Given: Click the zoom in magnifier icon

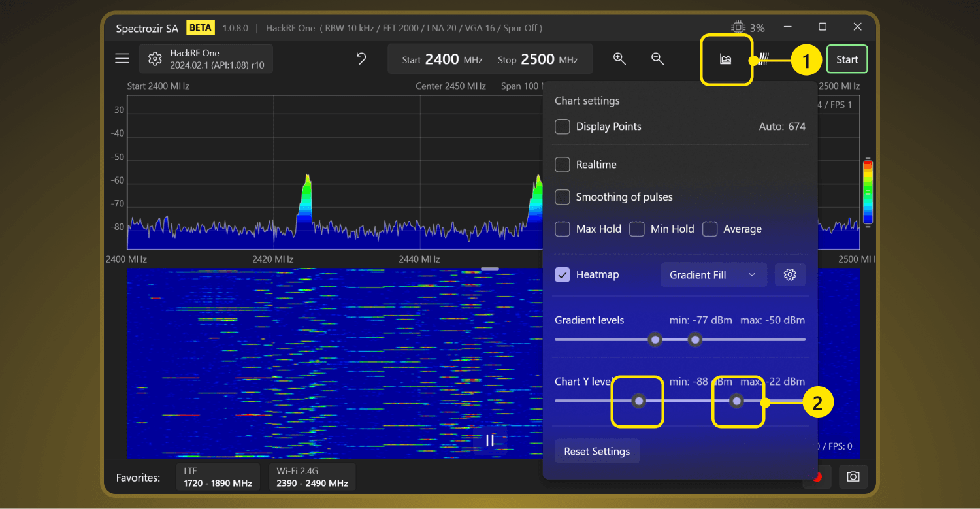Looking at the screenshot, I should tap(619, 59).
